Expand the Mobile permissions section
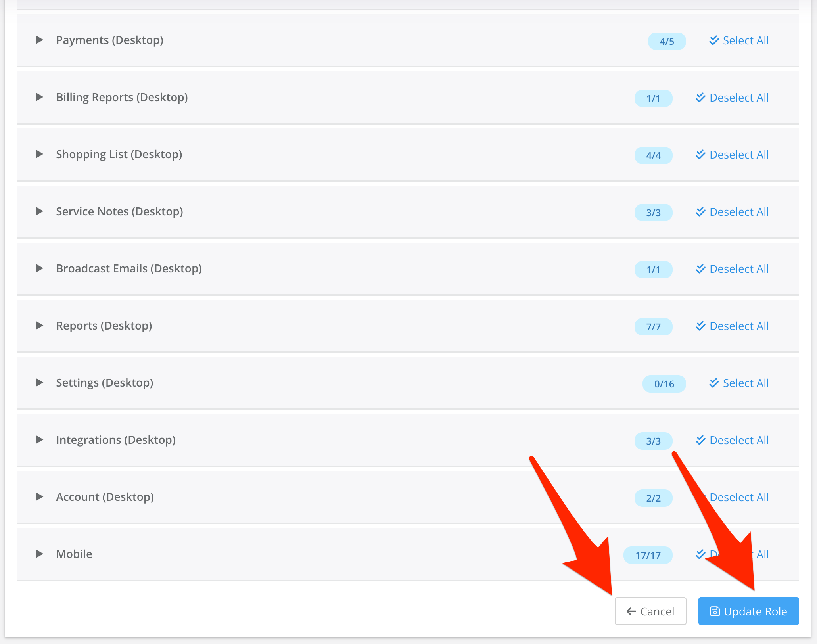The image size is (817, 644). (x=39, y=554)
